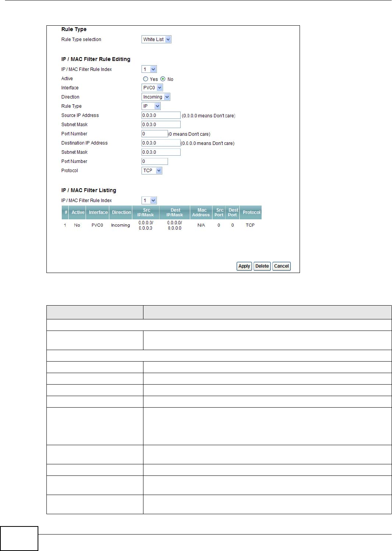Open the IP / MAC Filter Rule Index dropdown under Rule Editing
Screen dimensions: 392x551
(149, 69)
